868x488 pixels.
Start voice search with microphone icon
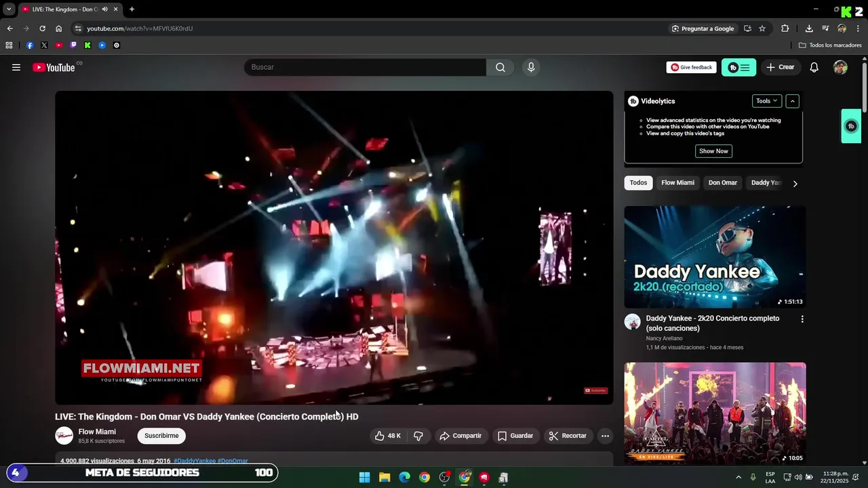(x=531, y=67)
